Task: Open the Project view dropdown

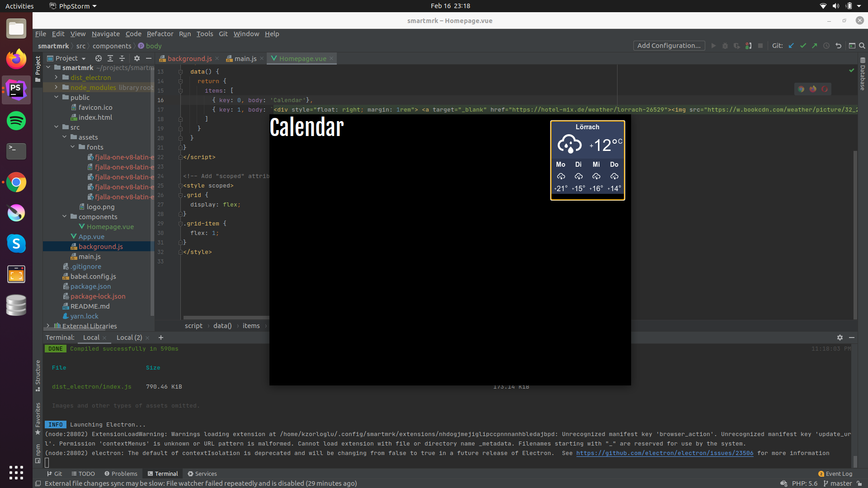Action: point(66,58)
